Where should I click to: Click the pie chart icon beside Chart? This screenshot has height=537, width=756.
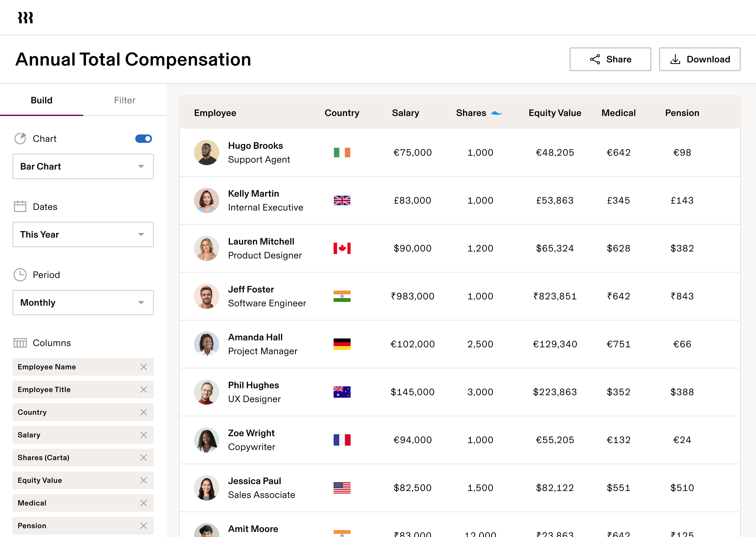20,139
